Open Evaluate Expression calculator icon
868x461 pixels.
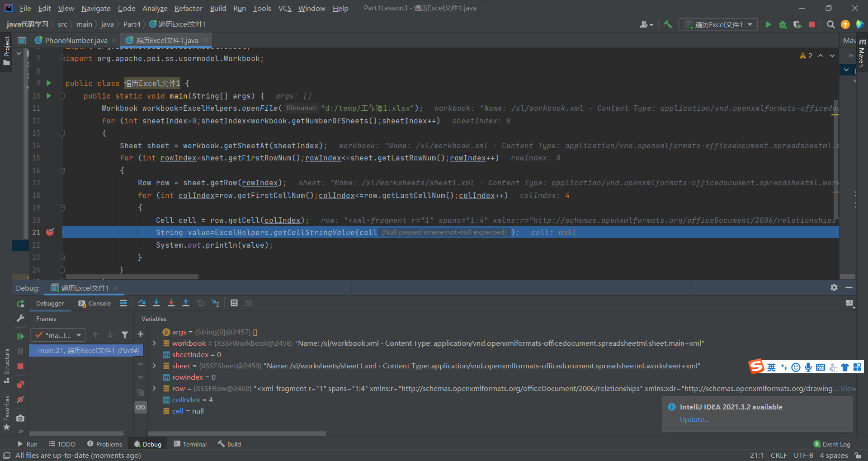234,303
